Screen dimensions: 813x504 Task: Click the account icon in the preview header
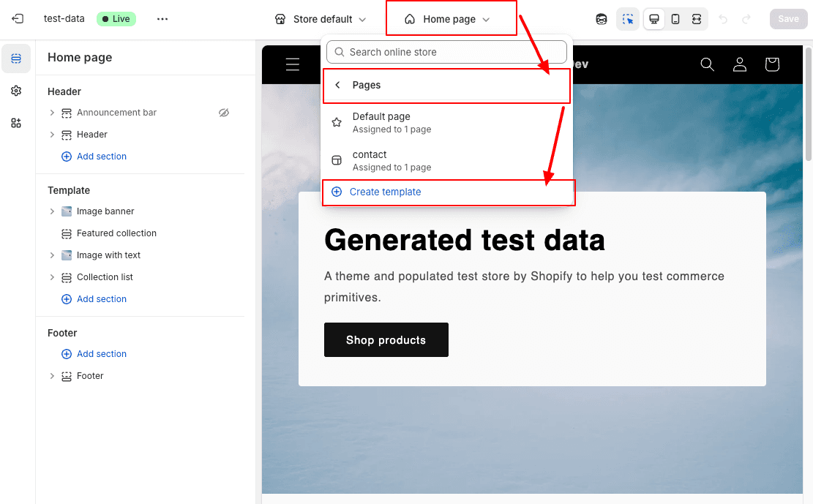(740, 64)
